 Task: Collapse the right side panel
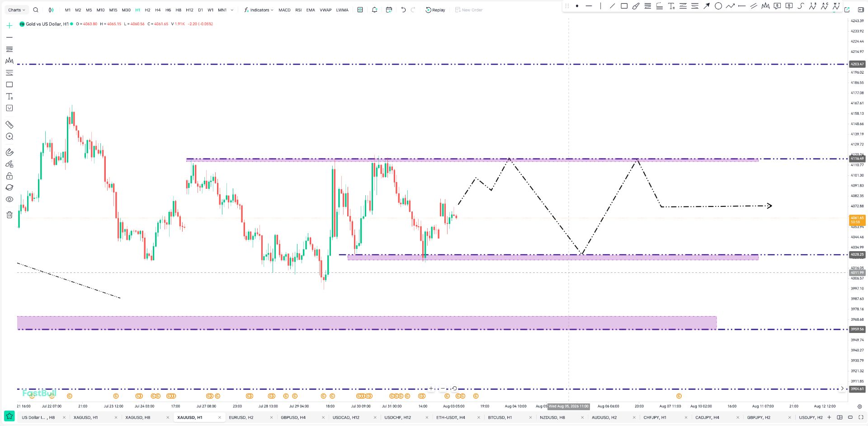861,9
